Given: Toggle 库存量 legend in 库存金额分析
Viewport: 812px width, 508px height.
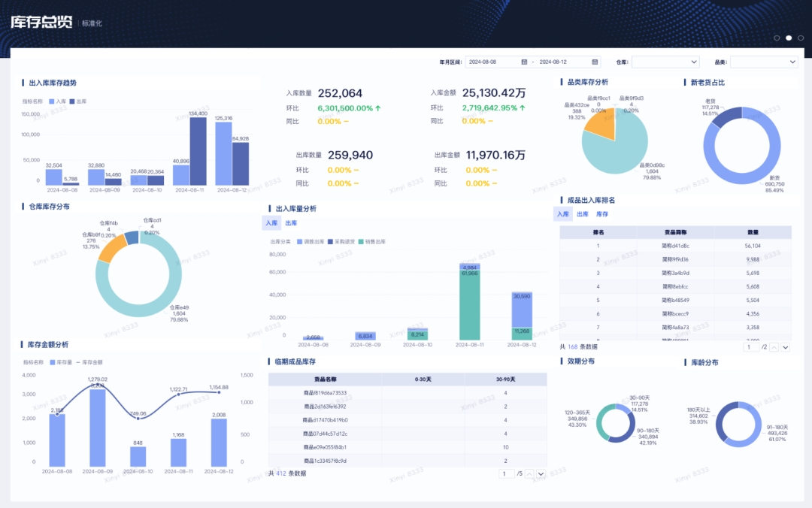Looking at the screenshot, I should (61, 362).
